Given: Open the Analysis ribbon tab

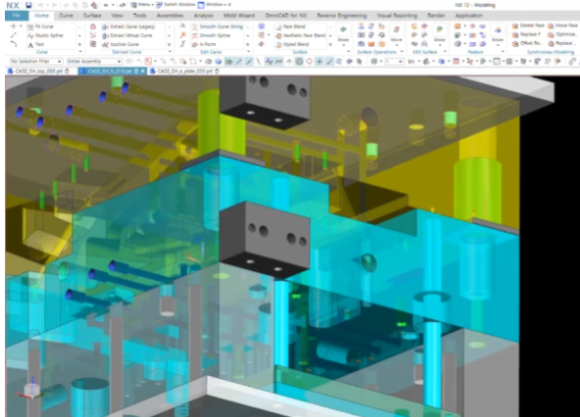Looking at the screenshot, I should click(203, 16).
